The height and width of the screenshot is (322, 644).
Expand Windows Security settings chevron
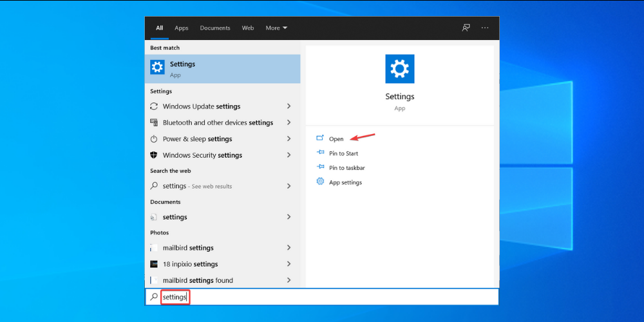click(289, 155)
